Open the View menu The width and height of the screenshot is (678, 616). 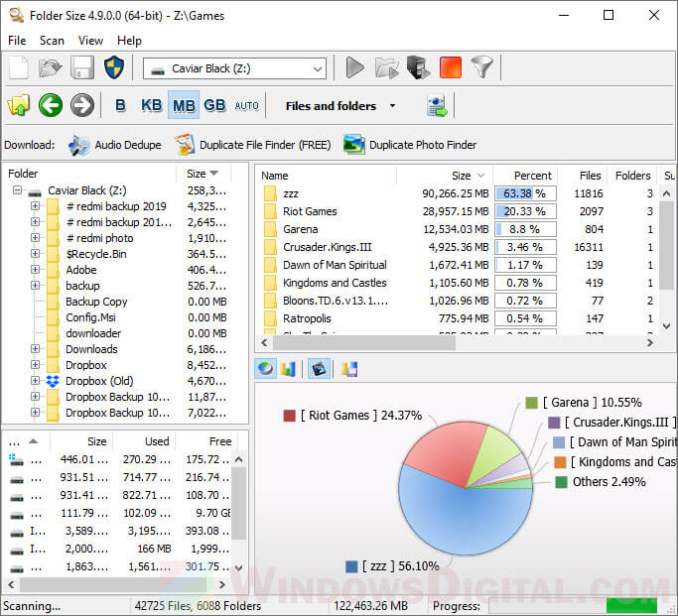coord(90,41)
